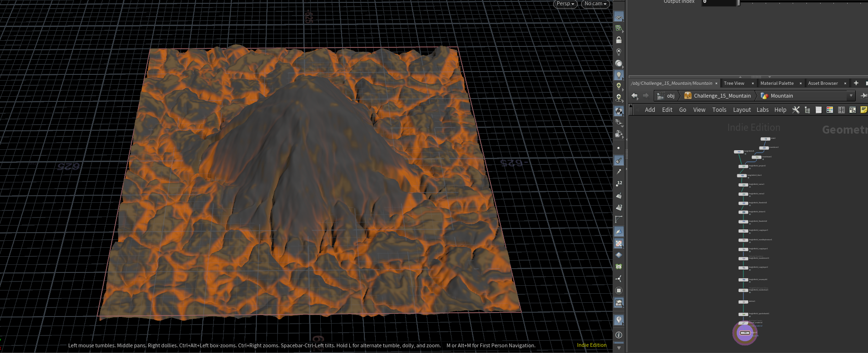Switch to list mode icon
The width and height of the screenshot is (868, 353).
click(819, 110)
